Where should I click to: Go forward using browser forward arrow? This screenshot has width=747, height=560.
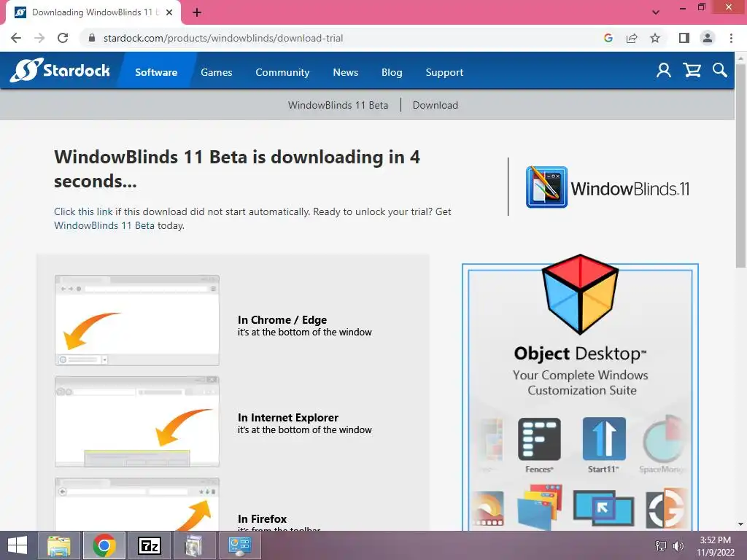(x=39, y=38)
